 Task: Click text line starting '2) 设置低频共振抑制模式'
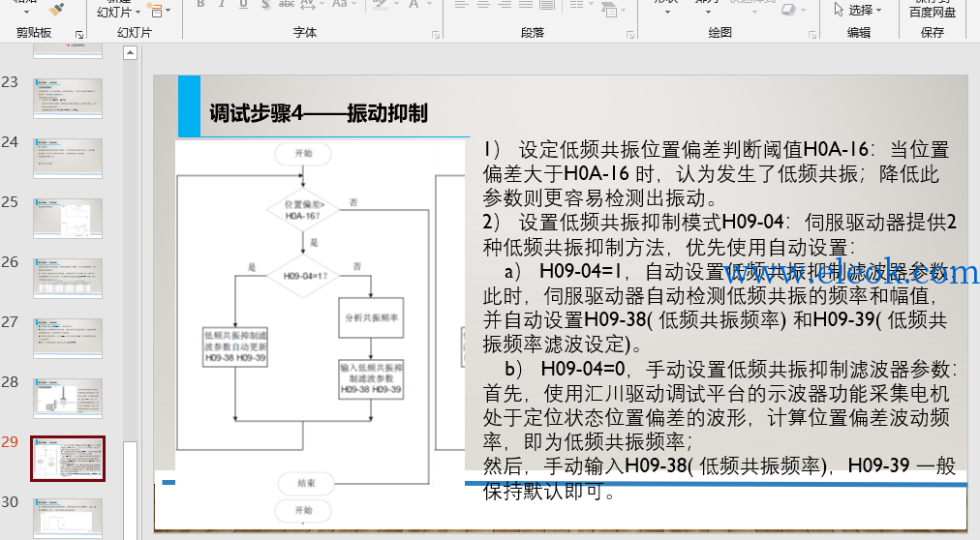[720, 223]
